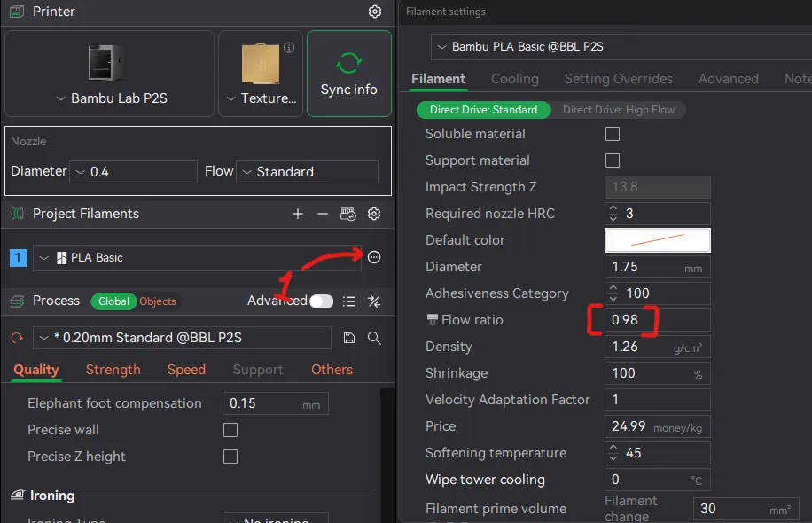Viewport: 812px width, 523px height.
Task: Open the Filament tab in filament settings
Action: 438,79
